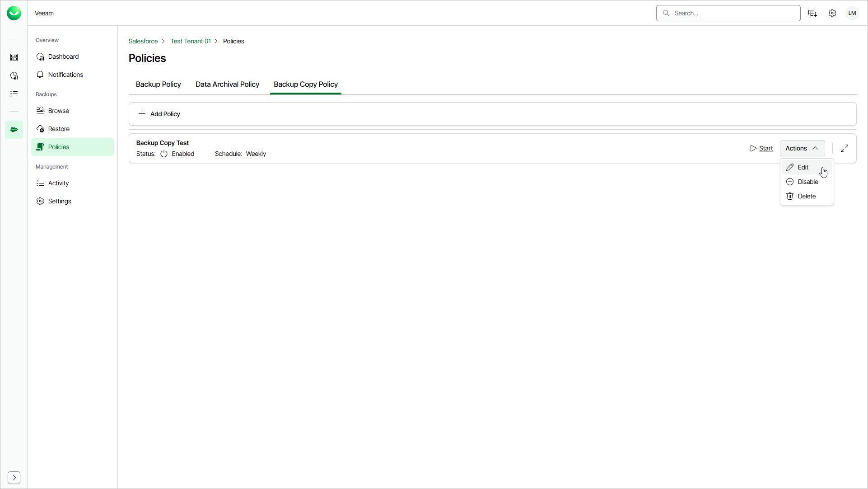Open the task list icon in left rail
This screenshot has height=489, width=868.
(x=14, y=94)
